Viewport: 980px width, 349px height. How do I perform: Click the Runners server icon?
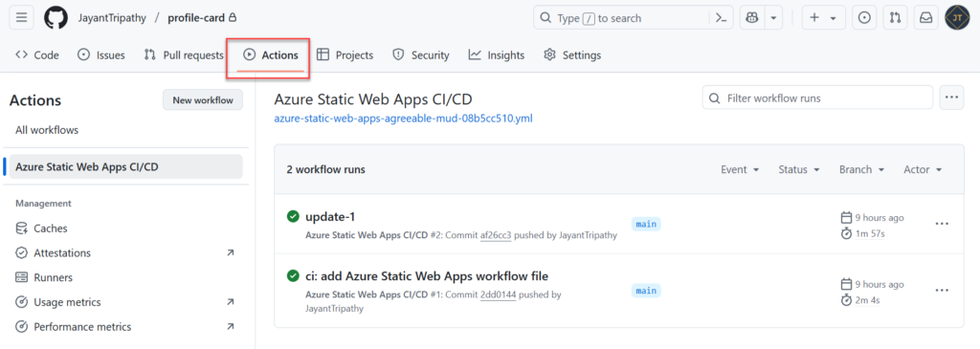tap(22, 278)
